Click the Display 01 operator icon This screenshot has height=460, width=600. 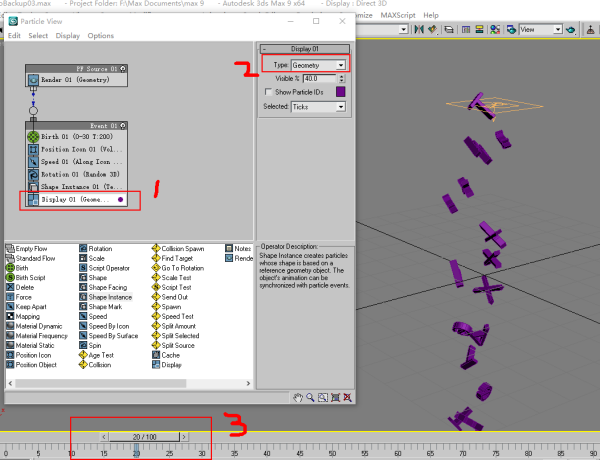(x=33, y=200)
